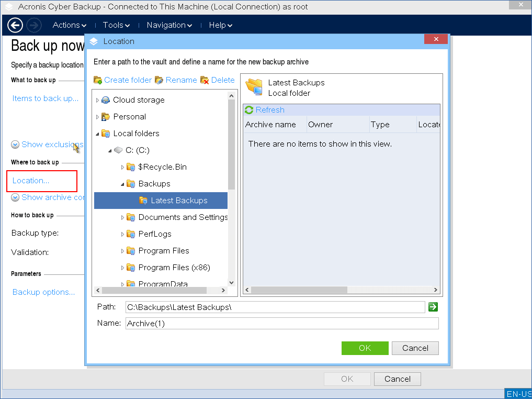Click the Rename pencil icon
532x399 pixels.
coord(159,80)
